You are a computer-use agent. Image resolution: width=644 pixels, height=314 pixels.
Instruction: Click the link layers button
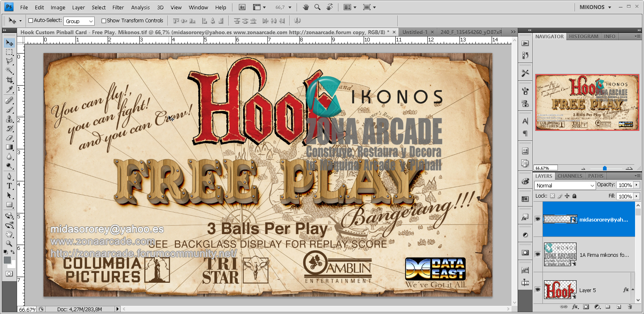[564, 307]
